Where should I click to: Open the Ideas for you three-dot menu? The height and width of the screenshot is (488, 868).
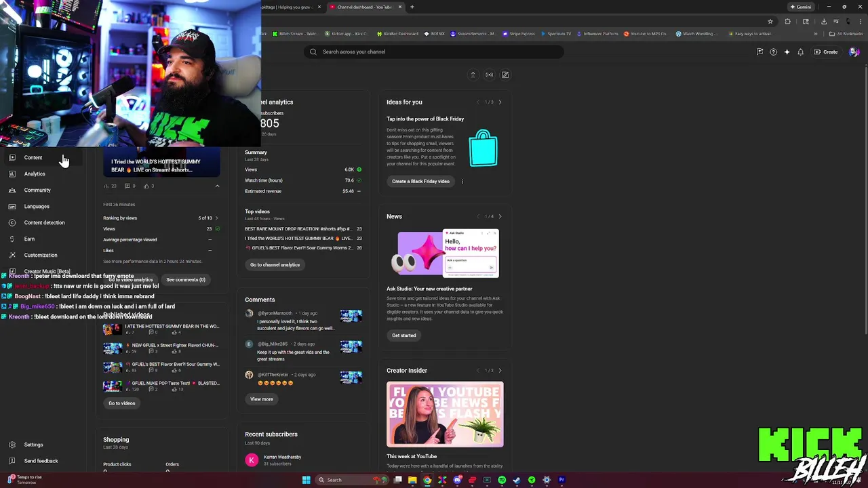point(462,181)
